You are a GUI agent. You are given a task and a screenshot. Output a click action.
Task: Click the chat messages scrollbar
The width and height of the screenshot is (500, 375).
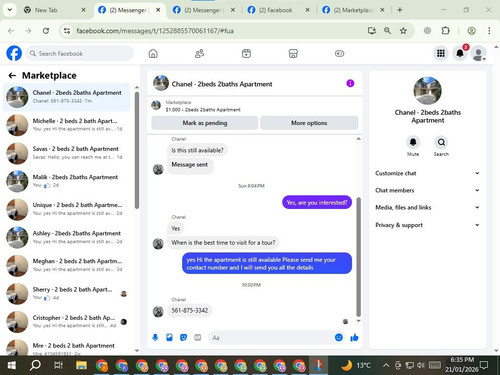pos(359,257)
